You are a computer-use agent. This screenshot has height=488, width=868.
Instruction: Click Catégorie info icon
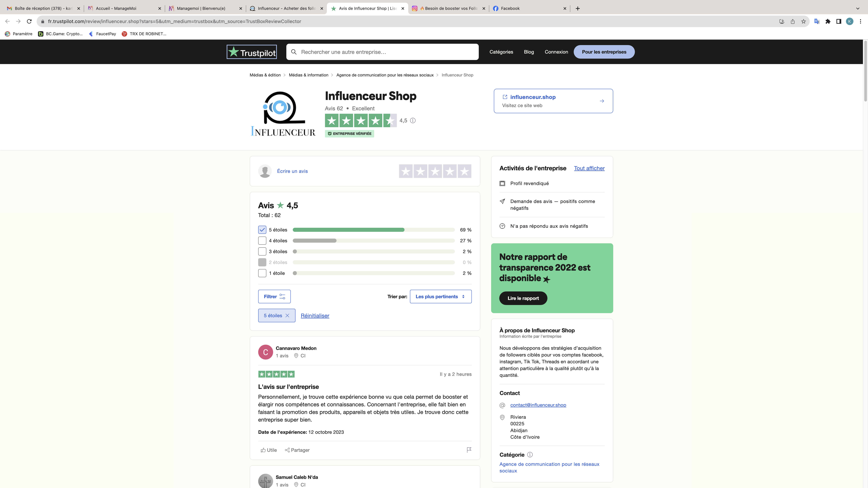click(x=530, y=455)
